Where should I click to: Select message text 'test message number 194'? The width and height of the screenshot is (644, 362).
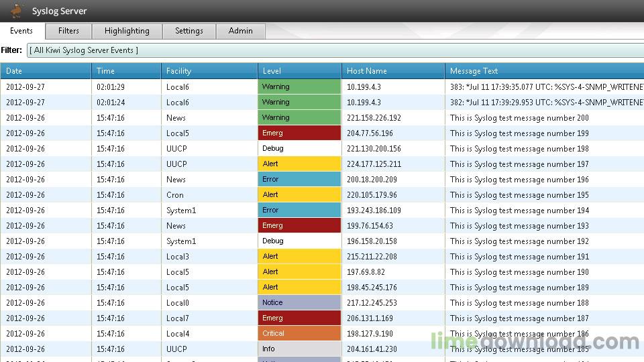click(x=544, y=210)
